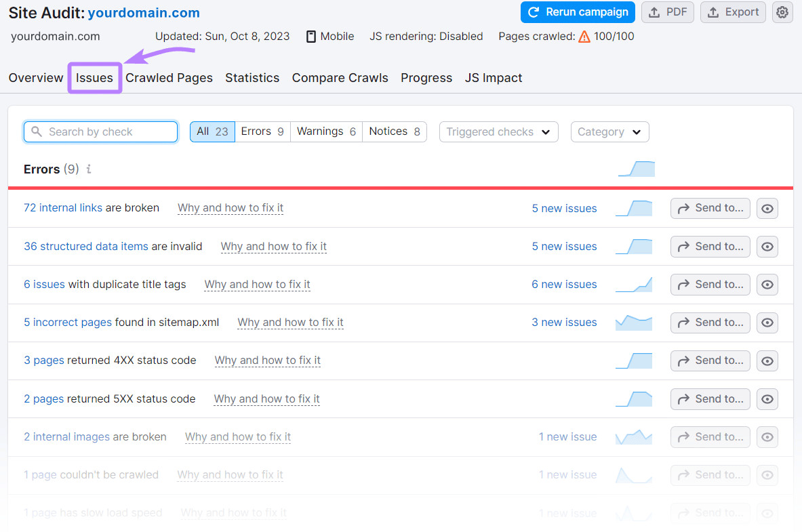
Task: Open Why and how to fix it for broken internal links
Action: click(230, 208)
